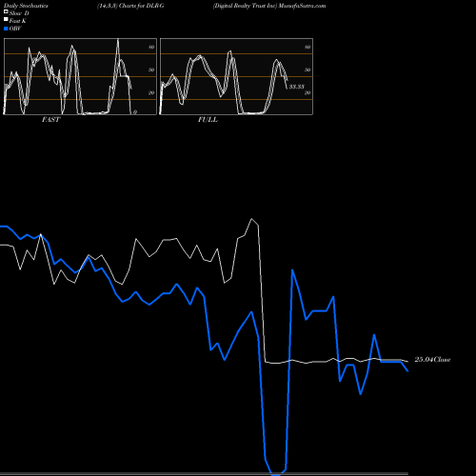Select '(14,3,3) Charts for DLRG' heading

pyautogui.click(x=130, y=6)
